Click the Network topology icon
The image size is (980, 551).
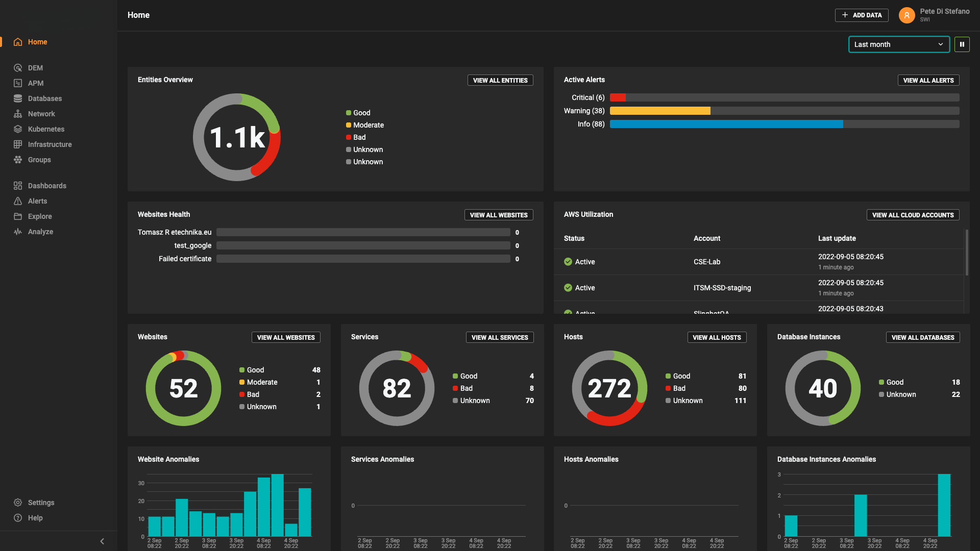(x=18, y=114)
